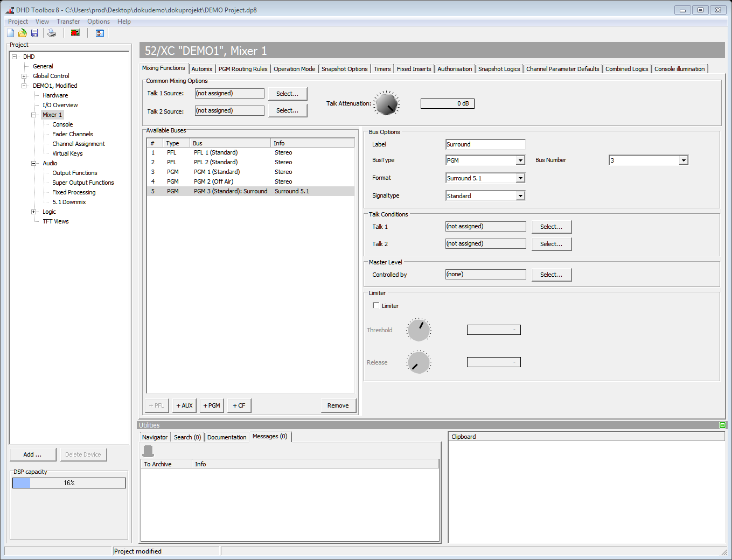Expand the Global Control tree node
This screenshot has width=732, height=560.
point(24,76)
